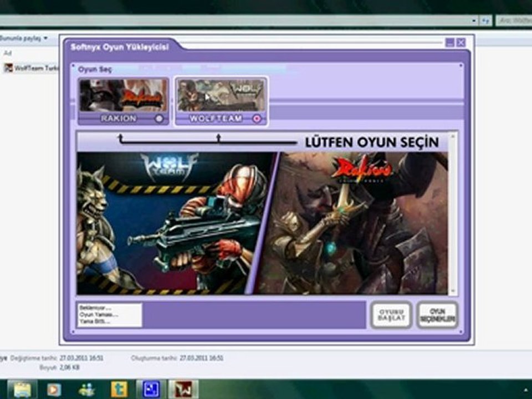Click the Oyun Seç section label
532x399 pixels.
(x=95, y=69)
